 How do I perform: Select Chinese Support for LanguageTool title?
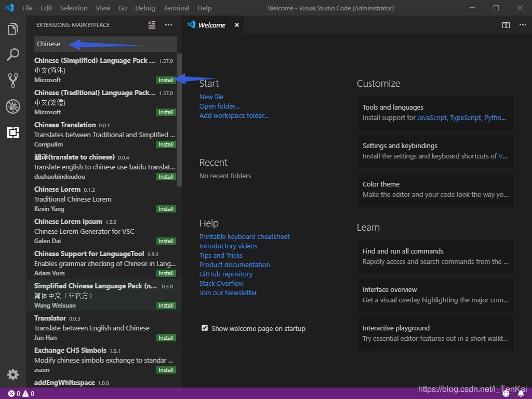[89, 254]
